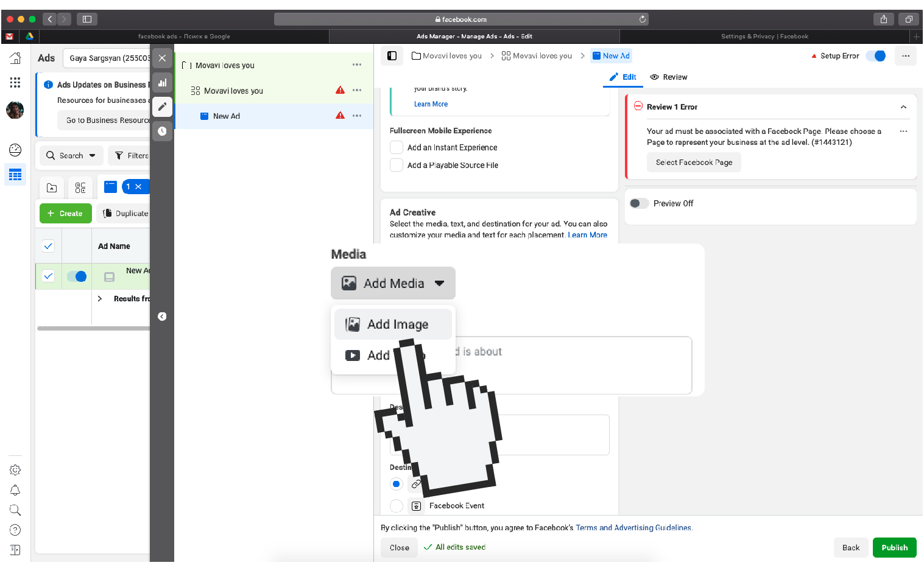Click the Safari sidebar toggle icon
Image resolution: width=924 pixels, height=571 pixels.
tap(87, 19)
